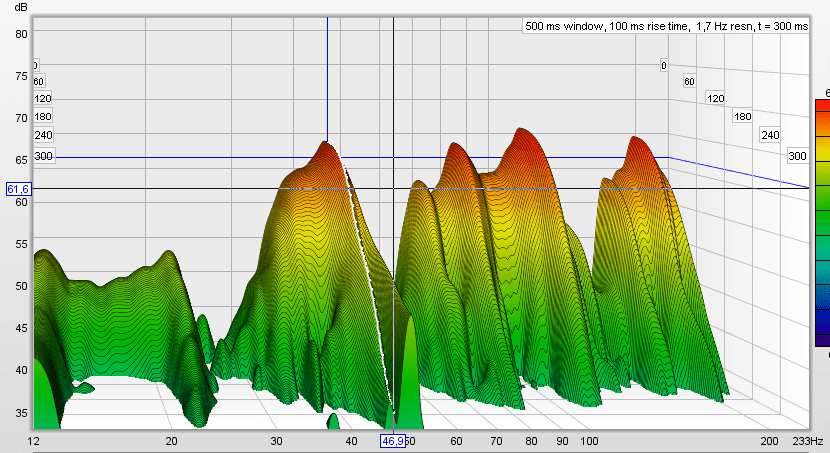Screen dimensions: 830x453
Task: Click the 180 ms label on left time axis
Action: pyautogui.click(x=43, y=117)
